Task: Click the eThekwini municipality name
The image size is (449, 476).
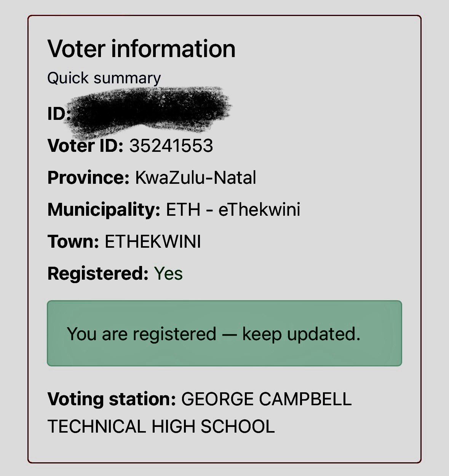Action: (x=259, y=210)
